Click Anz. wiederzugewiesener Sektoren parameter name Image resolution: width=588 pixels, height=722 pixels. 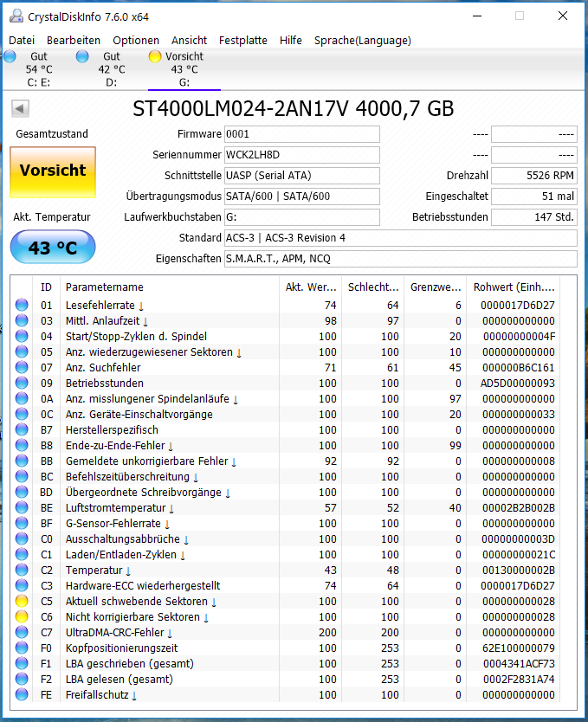149,351
